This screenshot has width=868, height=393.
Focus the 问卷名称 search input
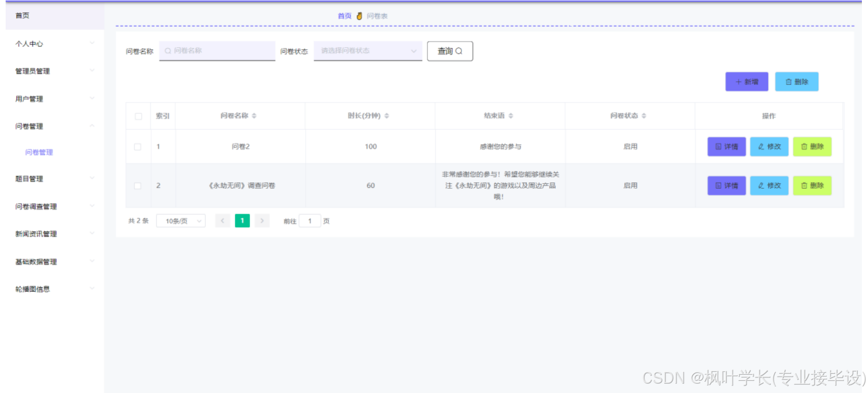[217, 51]
